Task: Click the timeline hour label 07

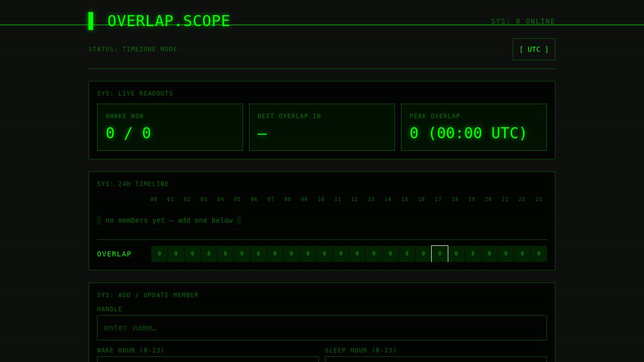Action: [x=271, y=200]
